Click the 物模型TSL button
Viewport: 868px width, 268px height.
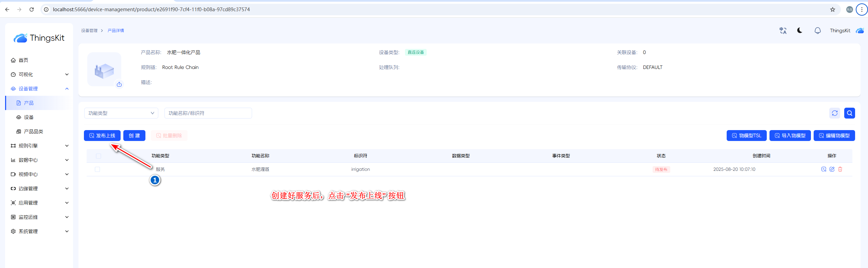click(x=746, y=136)
